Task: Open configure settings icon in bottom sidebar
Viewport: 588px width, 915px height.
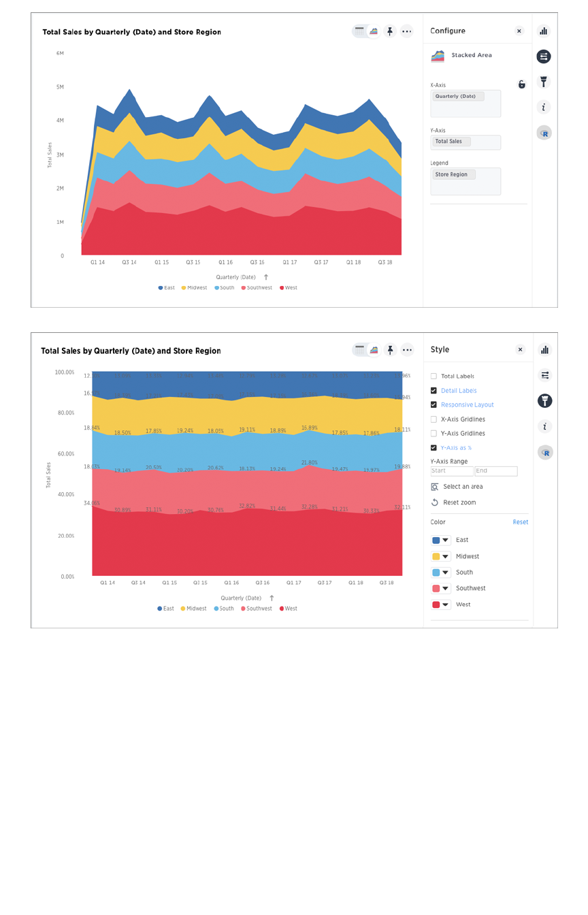Action: (x=544, y=375)
